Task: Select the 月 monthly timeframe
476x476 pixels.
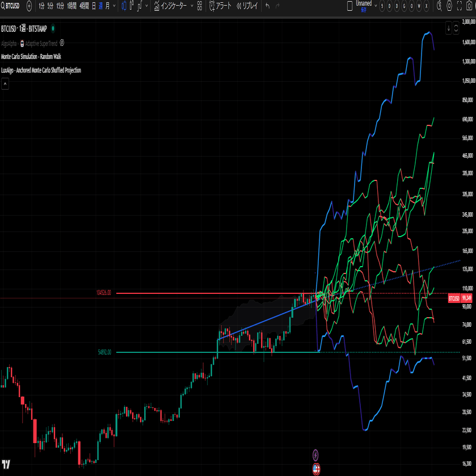Action: (107, 6)
